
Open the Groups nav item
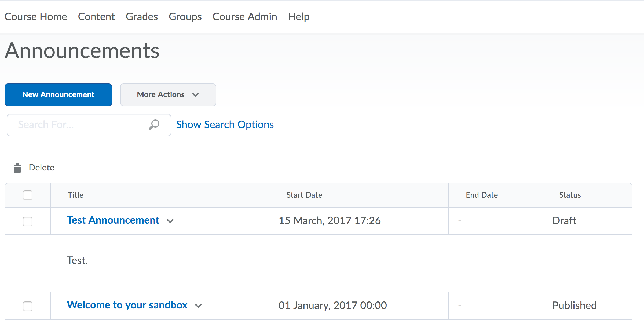(x=185, y=17)
